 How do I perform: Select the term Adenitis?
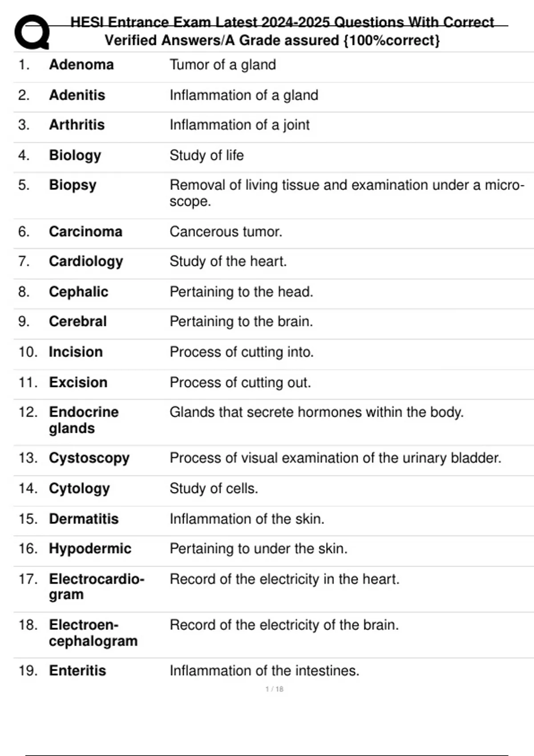coord(77,95)
